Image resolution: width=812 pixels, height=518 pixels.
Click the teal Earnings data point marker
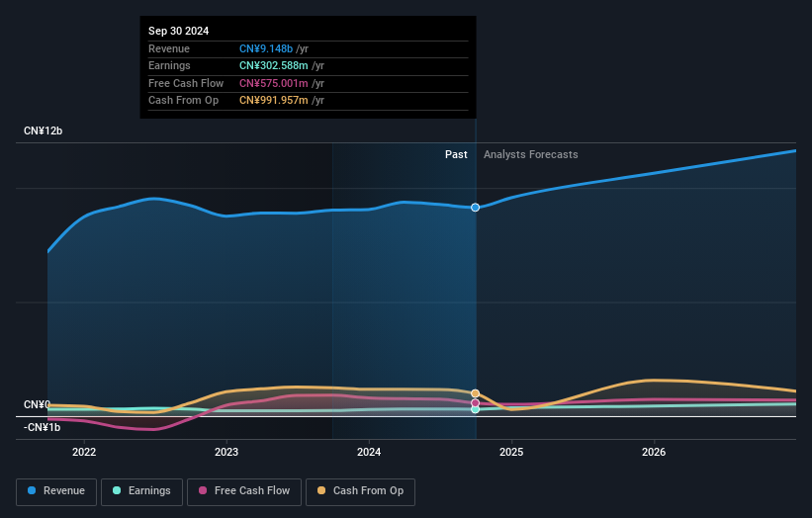(x=475, y=409)
